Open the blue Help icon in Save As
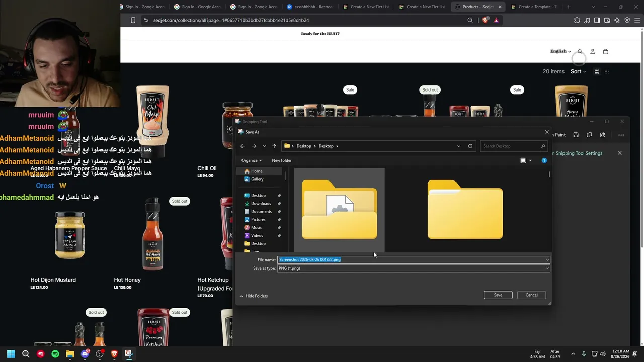 click(544, 160)
